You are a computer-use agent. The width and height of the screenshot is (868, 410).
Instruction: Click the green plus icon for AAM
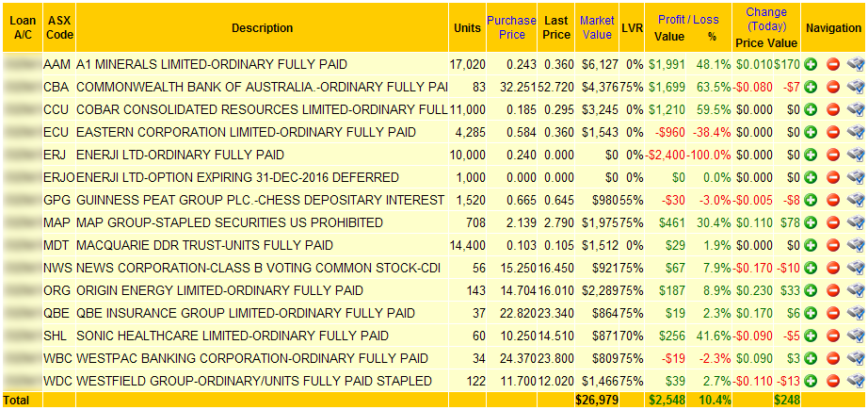tap(811, 65)
